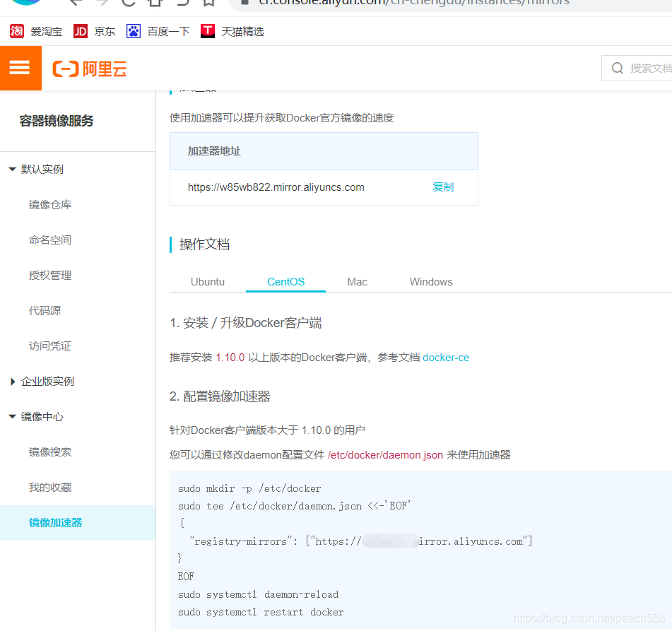This screenshot has width=672, height=631.
Task: Collapse the 默认实例 section
Action: point(13,170)
